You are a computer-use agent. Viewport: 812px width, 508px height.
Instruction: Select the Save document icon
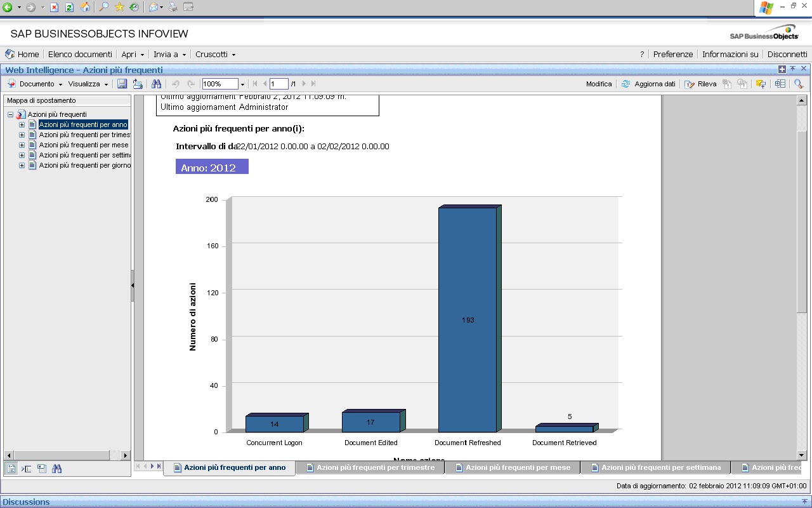click(122, 83)
